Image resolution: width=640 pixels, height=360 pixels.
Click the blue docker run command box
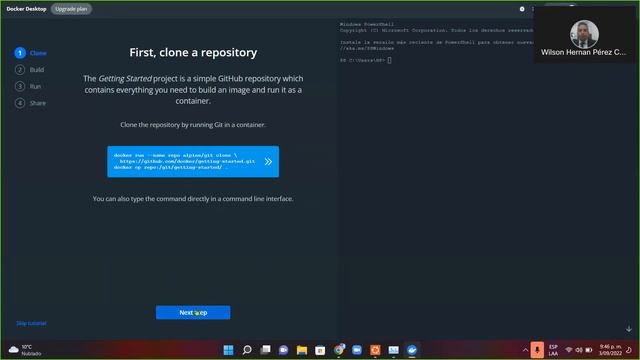tap(193, 162)
